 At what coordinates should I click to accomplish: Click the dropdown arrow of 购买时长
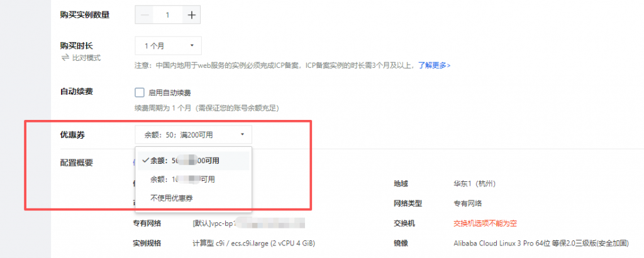click(192, 46)
